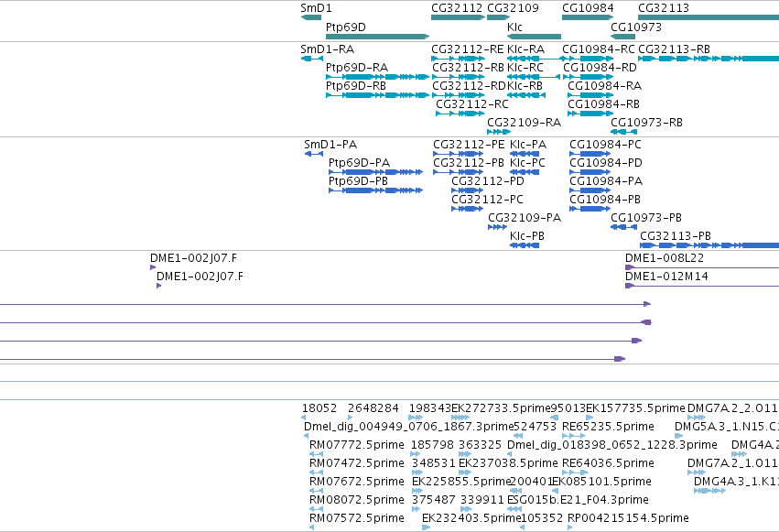779x532 pixels.
Task: Click EST feature 375487
Action: 417,509
